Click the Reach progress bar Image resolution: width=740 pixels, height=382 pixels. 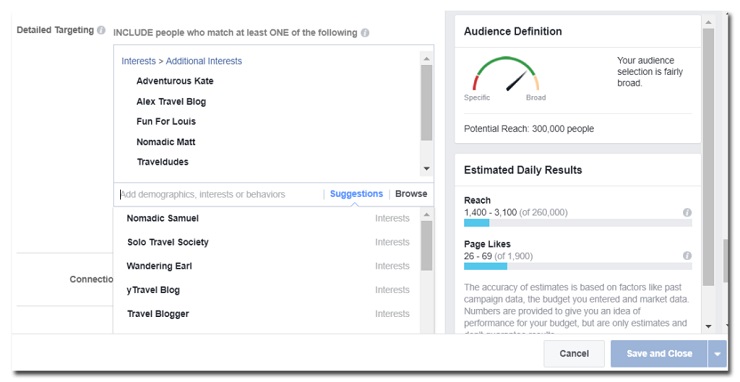[578, 223]
